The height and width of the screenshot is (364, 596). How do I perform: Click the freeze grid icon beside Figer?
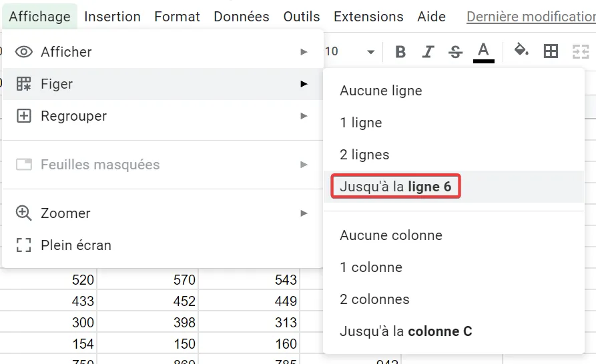click(x=23, y=84)
